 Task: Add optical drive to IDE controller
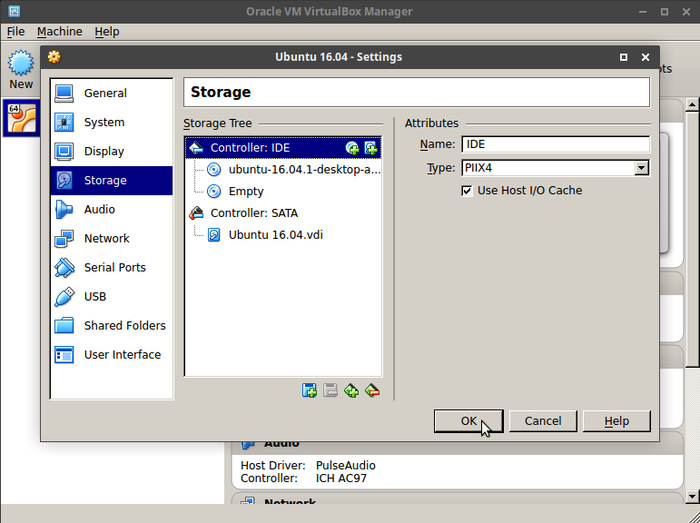tap(352, 148)
